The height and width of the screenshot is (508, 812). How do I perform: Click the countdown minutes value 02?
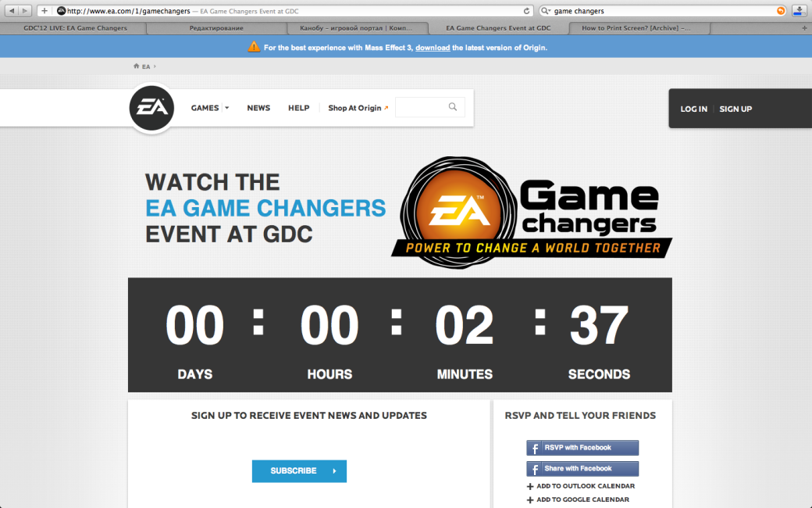(x=465, y=325)
